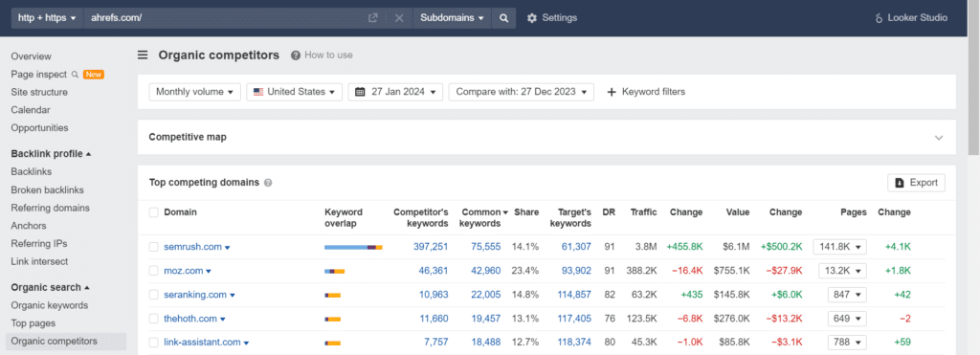Click moz.com common keywords 42,960
Screen dimensions: 980x355
click(x=486, y=271)
